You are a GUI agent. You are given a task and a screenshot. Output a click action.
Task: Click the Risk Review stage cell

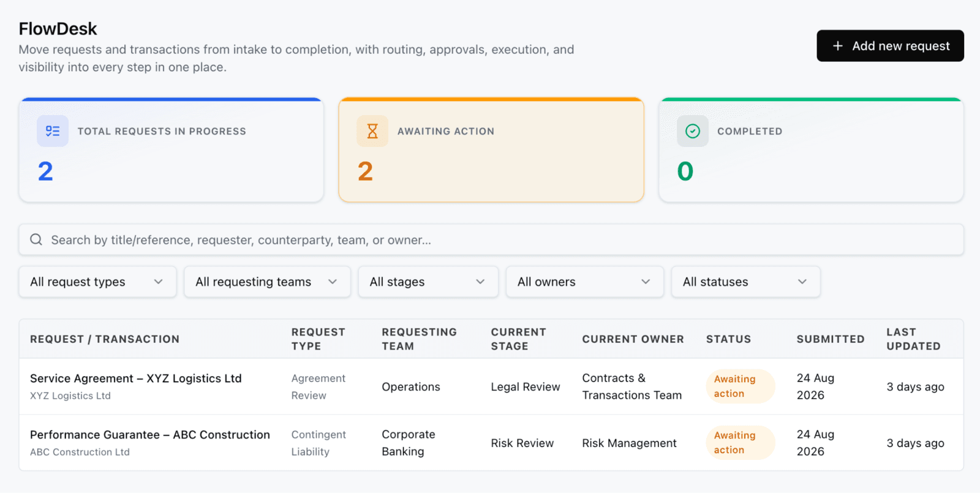click(522, 443)
